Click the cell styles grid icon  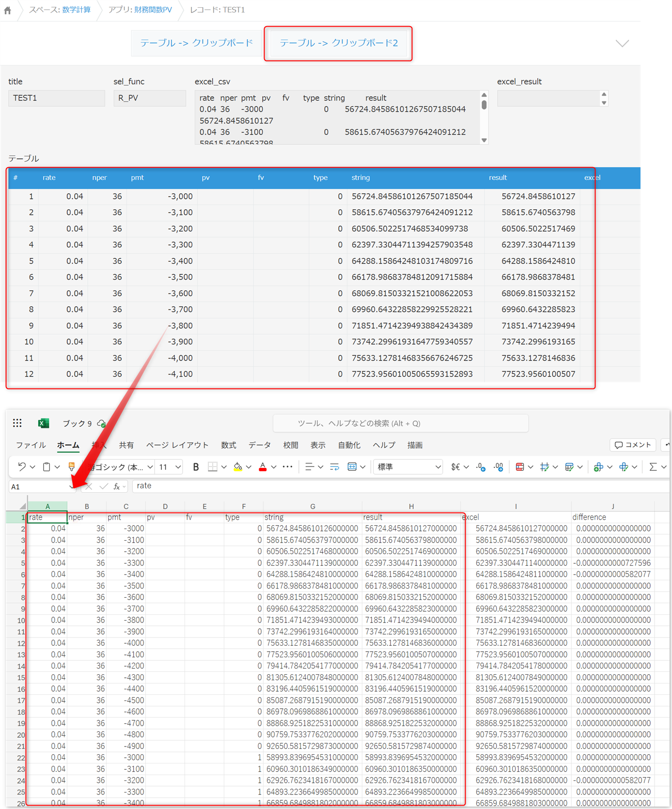(545, 467)
